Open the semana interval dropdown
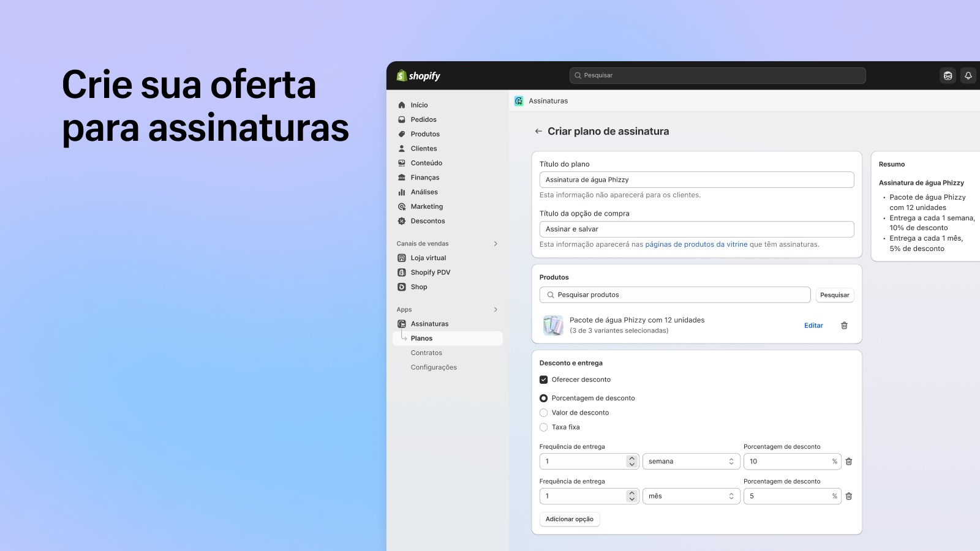This screenshot has width=980, height=551. coord(691,462)
